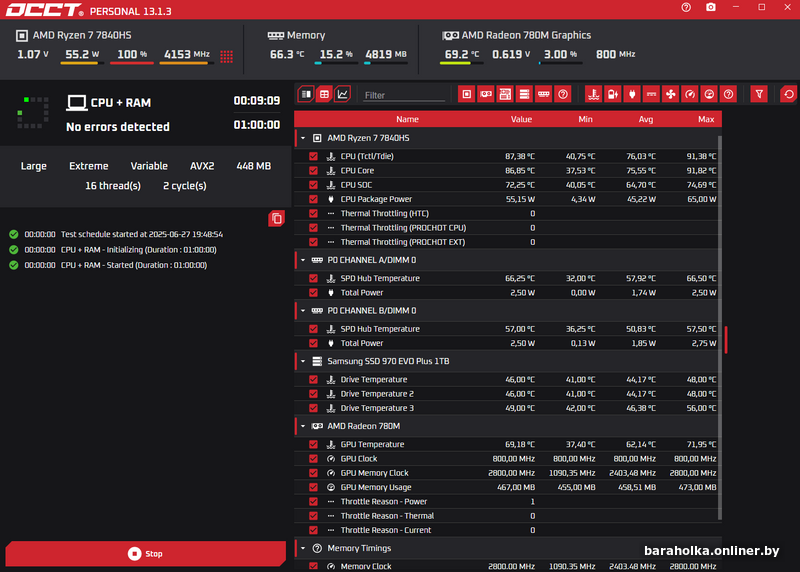
Task: Select 'Test schedule started' log entry
Action: tap(142, 234)
